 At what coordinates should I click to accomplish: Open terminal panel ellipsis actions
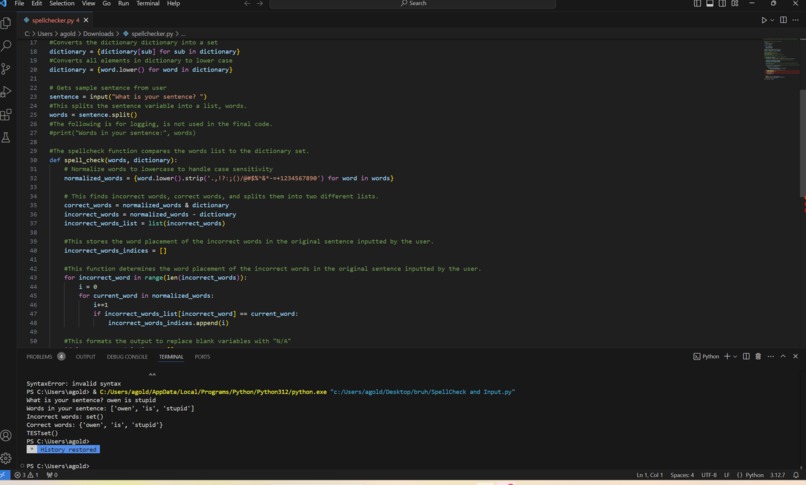(x=771, y=357)
